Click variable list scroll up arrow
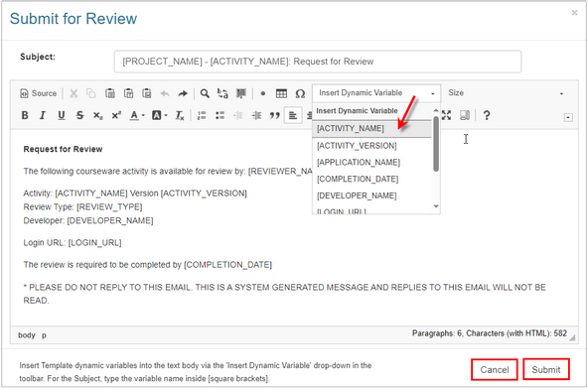 tap(436, 110)
